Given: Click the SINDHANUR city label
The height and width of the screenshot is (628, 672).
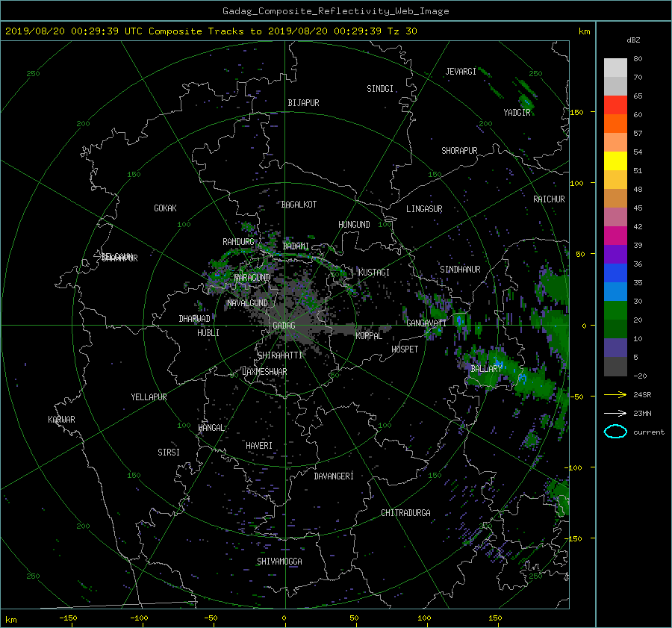Looking at the screenshot, I should 460,270.
